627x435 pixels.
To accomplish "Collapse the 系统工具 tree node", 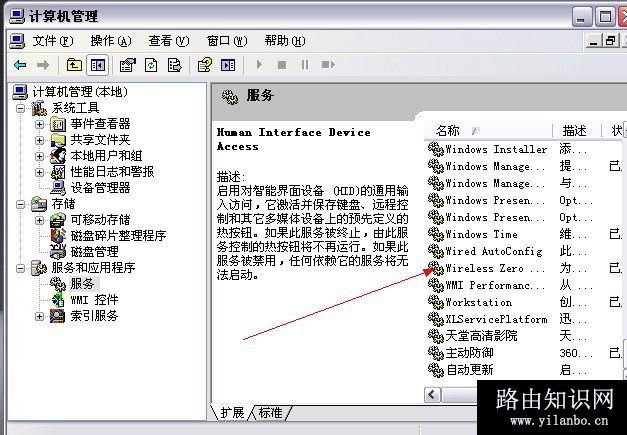I will pyautogui.click(x=20, y=108).
